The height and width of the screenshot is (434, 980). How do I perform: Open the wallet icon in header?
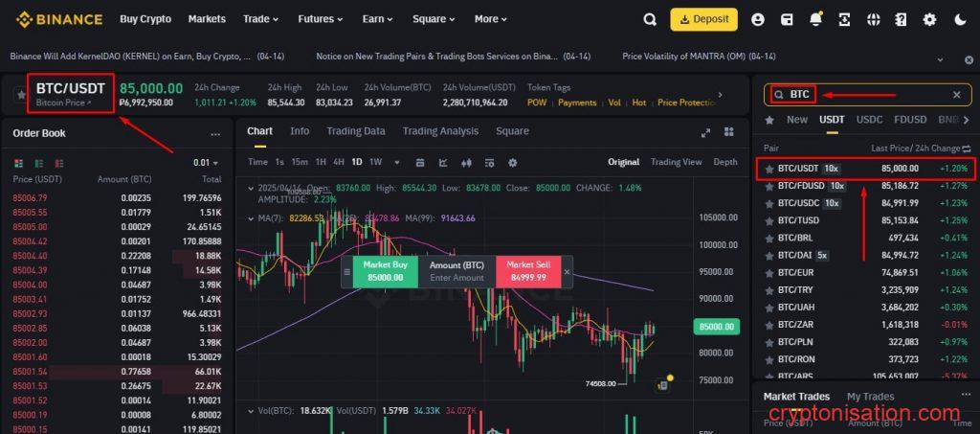tap(787, 19)
